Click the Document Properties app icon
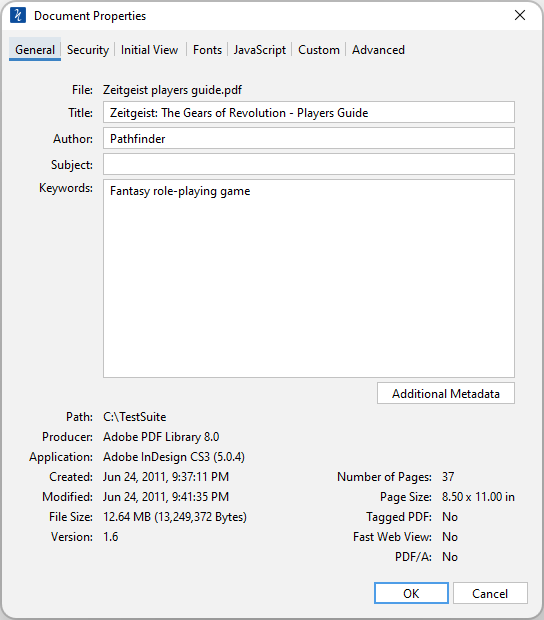The image size is (544, 620). tap(18, 15)
